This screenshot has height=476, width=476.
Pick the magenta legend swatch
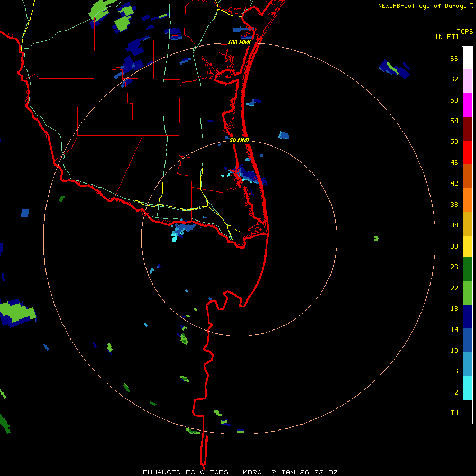click(x=467, y=105)
